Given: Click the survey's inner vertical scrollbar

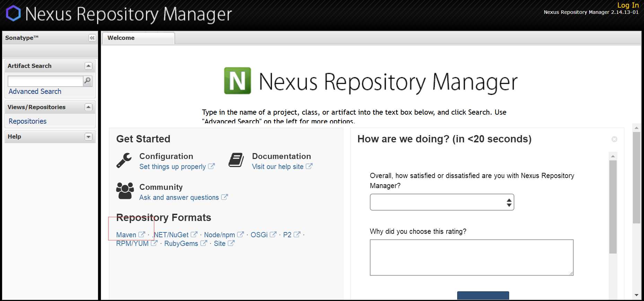Looking at the screenshot, I should pos(613,206).
